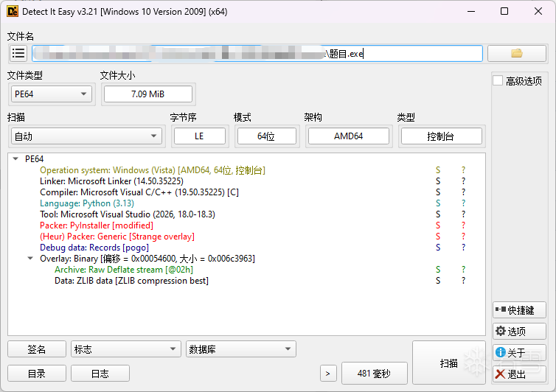Click the file path input field

(x=257, y=54)
